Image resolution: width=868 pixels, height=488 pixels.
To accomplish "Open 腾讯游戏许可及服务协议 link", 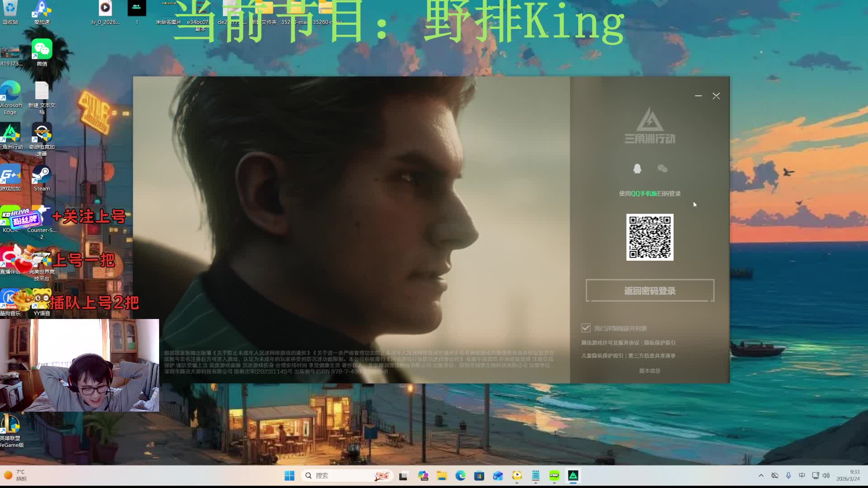I will 610,343.
